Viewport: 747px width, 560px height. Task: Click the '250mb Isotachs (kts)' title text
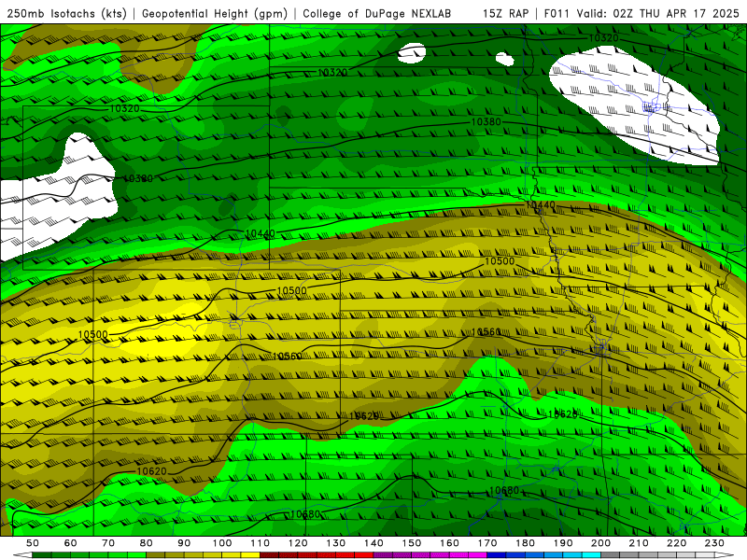tap(66, 13)
